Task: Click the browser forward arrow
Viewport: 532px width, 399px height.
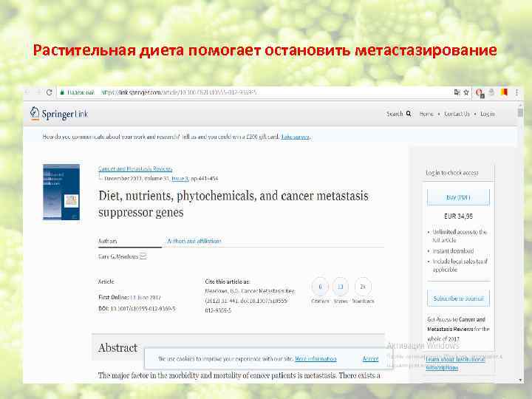Action: click(38, 92)
